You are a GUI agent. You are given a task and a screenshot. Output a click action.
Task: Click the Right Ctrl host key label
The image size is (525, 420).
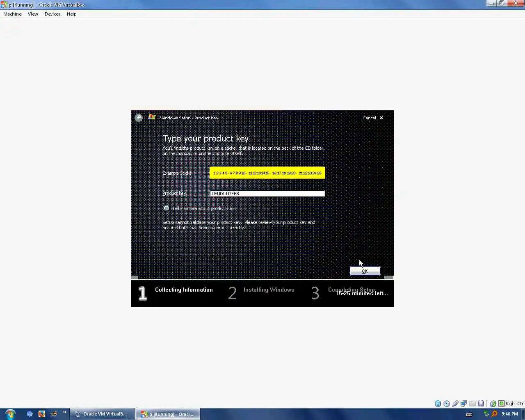[515, 404]
